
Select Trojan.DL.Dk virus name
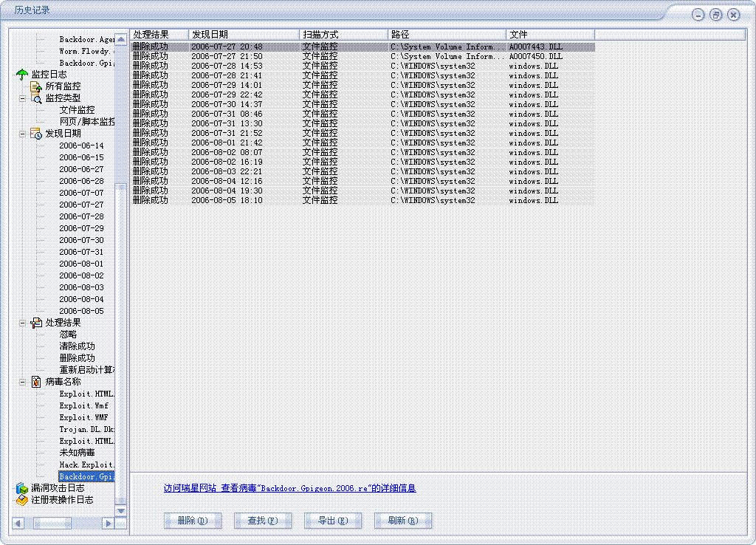tap(87, 429)
